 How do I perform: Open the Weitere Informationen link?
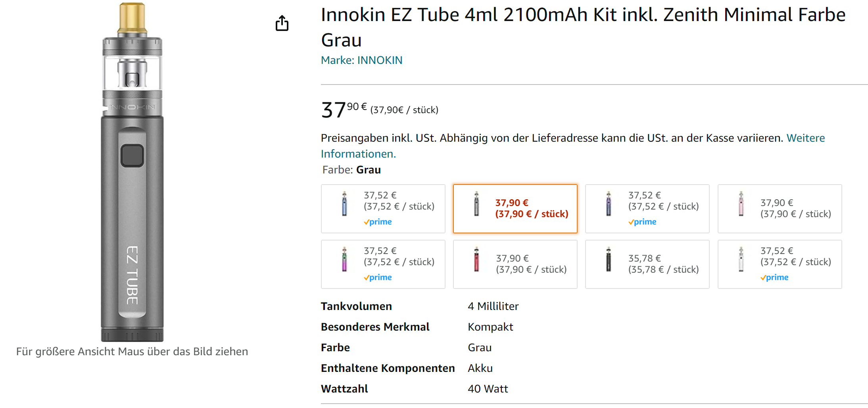(805, 138)
